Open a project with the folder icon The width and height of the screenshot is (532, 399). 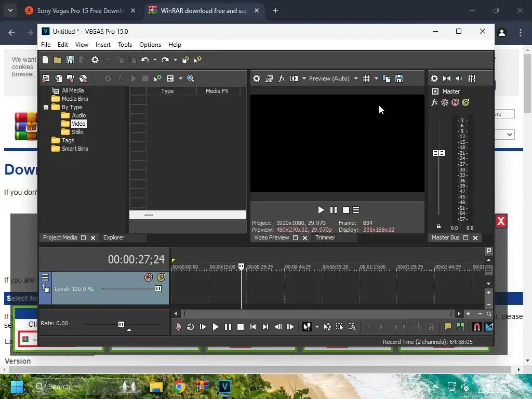click(57, 60)
